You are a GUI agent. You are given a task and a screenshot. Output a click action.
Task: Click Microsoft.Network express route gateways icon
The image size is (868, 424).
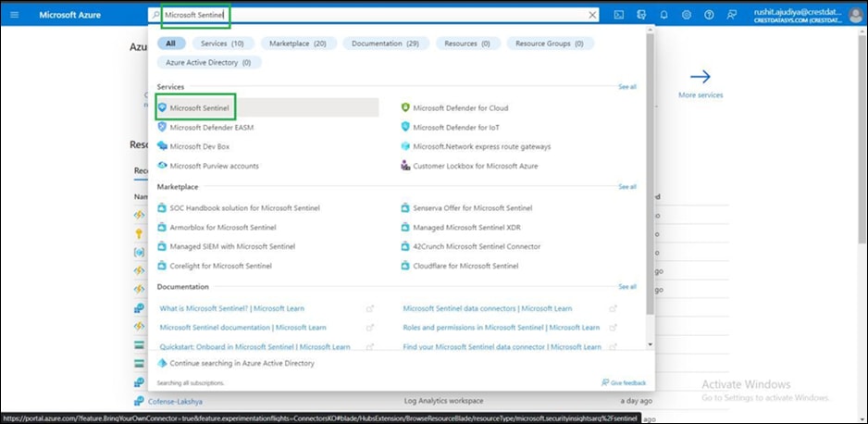coord(405,146)
